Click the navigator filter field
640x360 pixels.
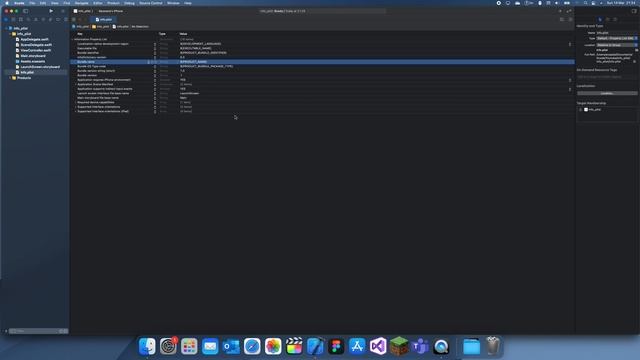38,331
